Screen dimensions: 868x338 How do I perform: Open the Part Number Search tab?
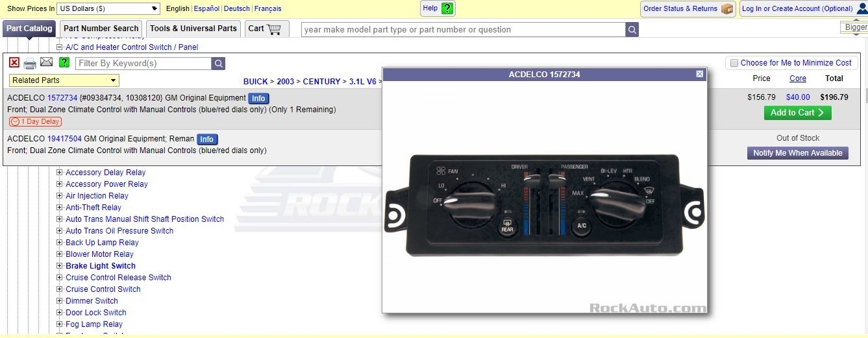pyautogui.click(x=101, y=29)
